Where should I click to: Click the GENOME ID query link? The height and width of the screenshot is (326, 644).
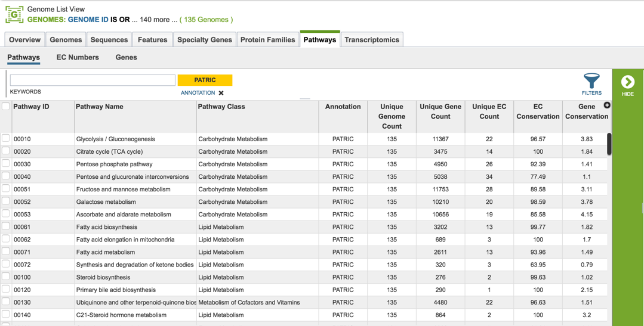(x=88, y=19)
